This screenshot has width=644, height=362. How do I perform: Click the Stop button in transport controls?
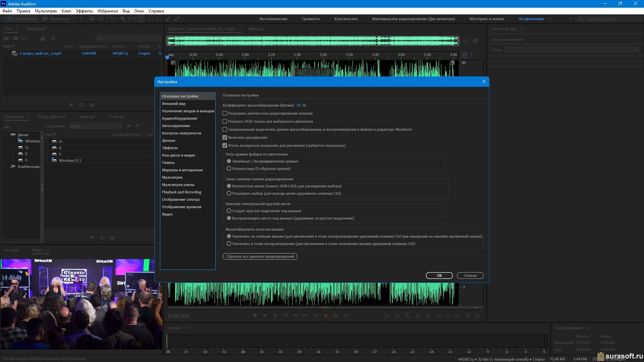255,315
